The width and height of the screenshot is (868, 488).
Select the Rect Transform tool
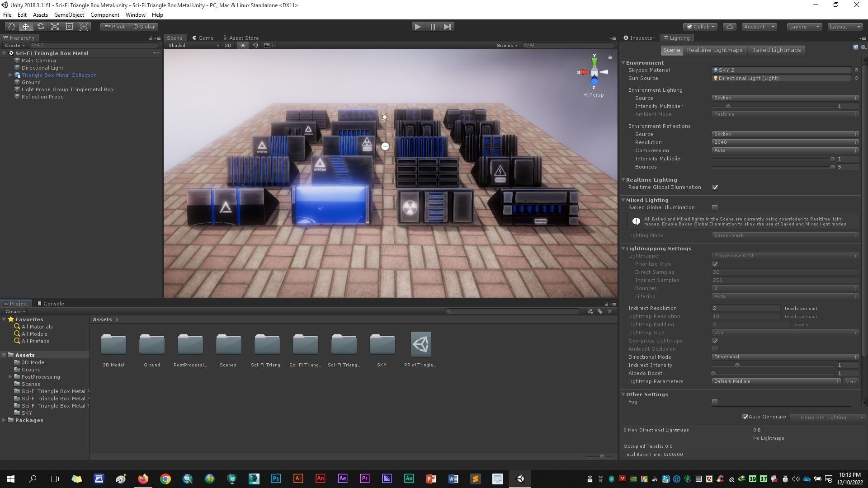[69, 27]
